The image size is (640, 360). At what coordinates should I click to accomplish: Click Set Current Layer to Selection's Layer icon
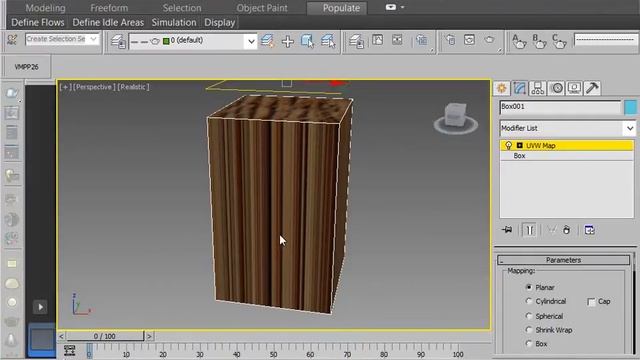(328, 41)
